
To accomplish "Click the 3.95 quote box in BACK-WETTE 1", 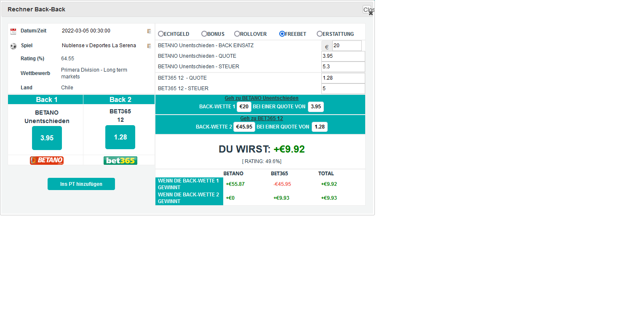I will pos(316,107).
